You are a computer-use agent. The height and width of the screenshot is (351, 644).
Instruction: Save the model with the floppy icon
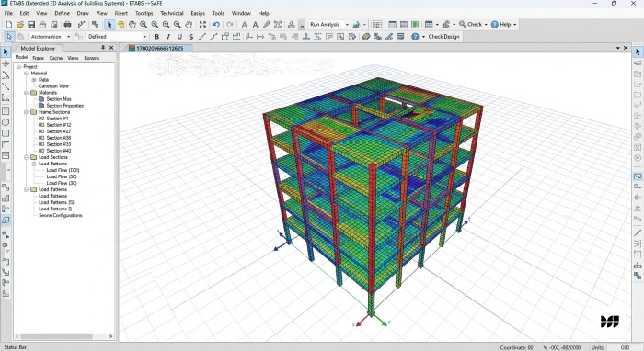tap(31, 25)
